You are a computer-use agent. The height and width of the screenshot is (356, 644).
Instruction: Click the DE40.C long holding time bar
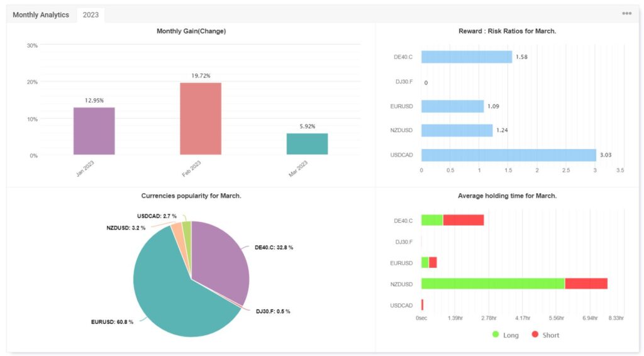click(x=432, y=220)
